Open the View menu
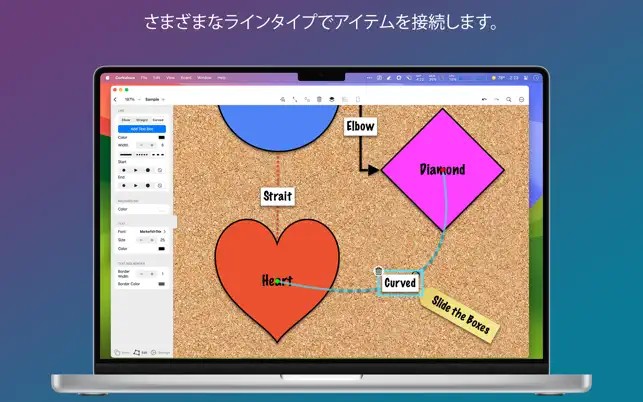The image size is (643, 402). tap(170, 78)
